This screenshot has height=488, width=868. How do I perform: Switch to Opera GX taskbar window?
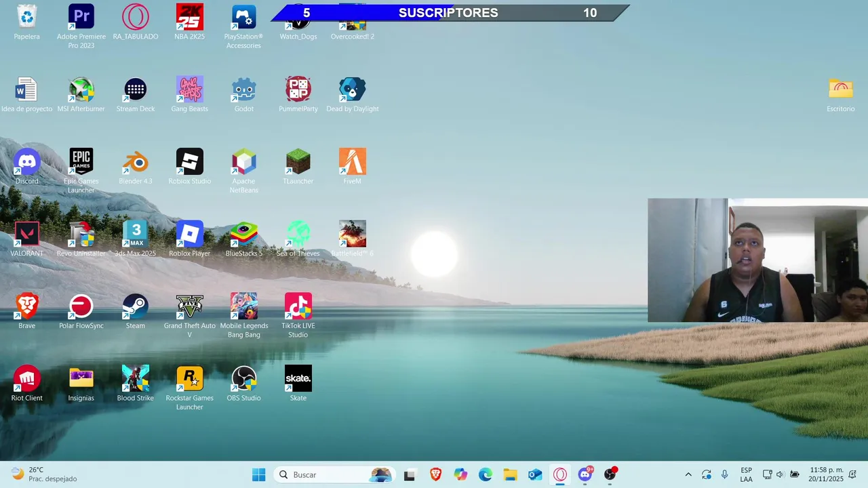point(560,474)
